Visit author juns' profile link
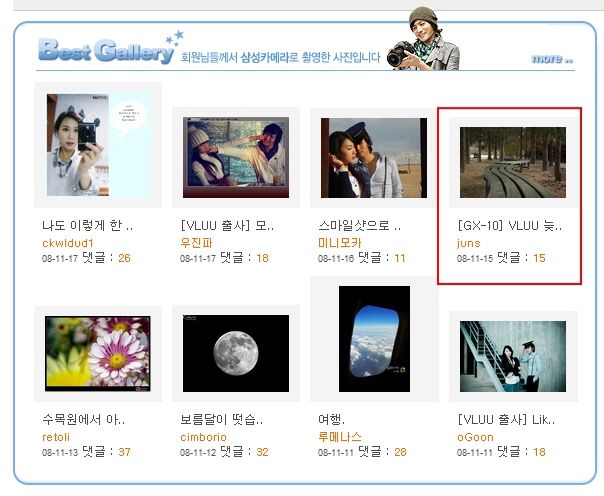The height and width of the screenshot is (496, 604). (468, 243)
